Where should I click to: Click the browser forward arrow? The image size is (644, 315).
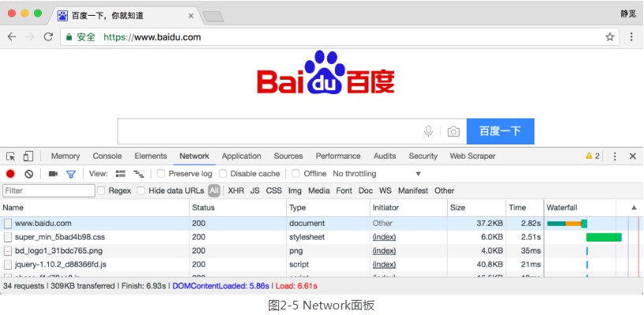pyautogui.click(x=30, y=37)
